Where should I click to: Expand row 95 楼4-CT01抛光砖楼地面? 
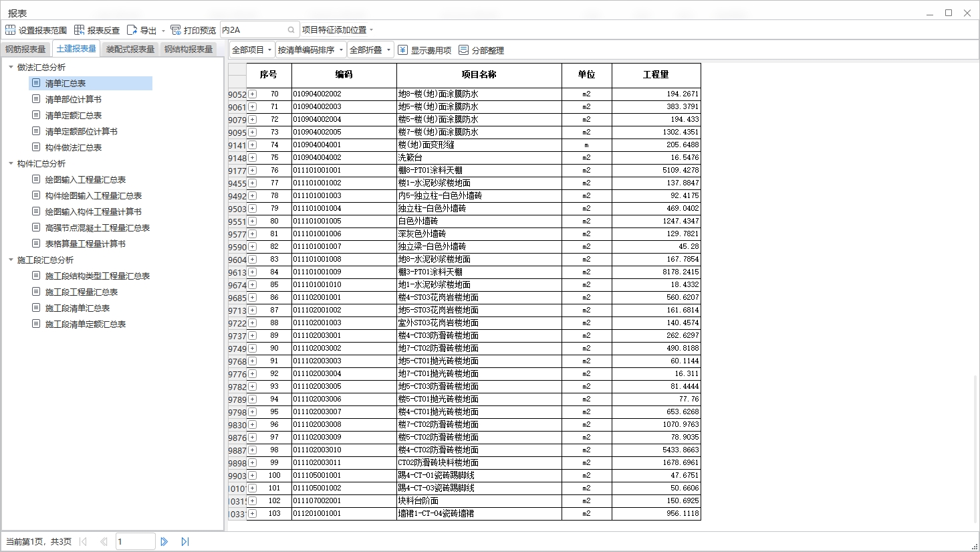tap(253, 412)
